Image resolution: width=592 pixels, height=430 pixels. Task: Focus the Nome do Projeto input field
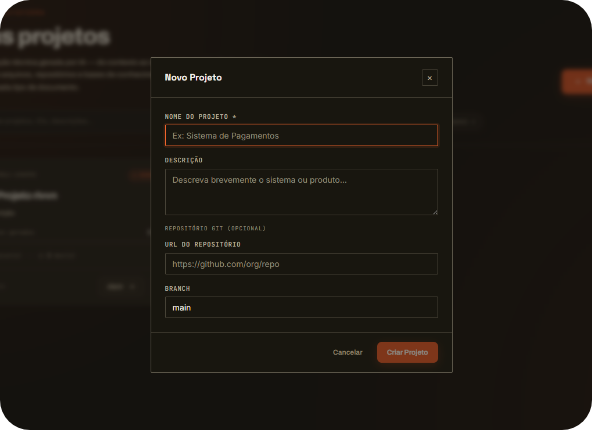click(x=301, y=135)
